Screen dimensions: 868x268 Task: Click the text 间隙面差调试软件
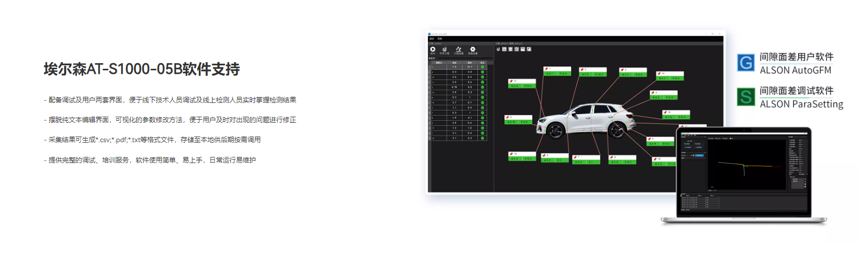point(797,91)
